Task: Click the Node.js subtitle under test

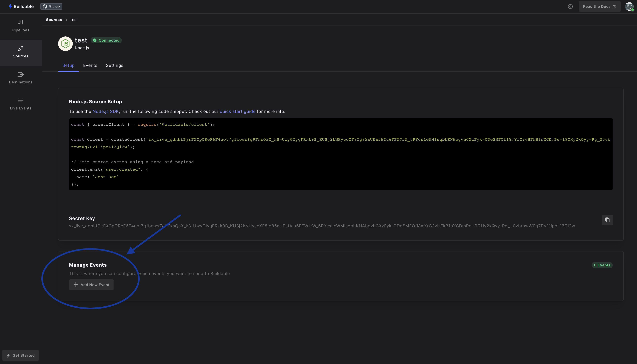Action: coord(82,48)
